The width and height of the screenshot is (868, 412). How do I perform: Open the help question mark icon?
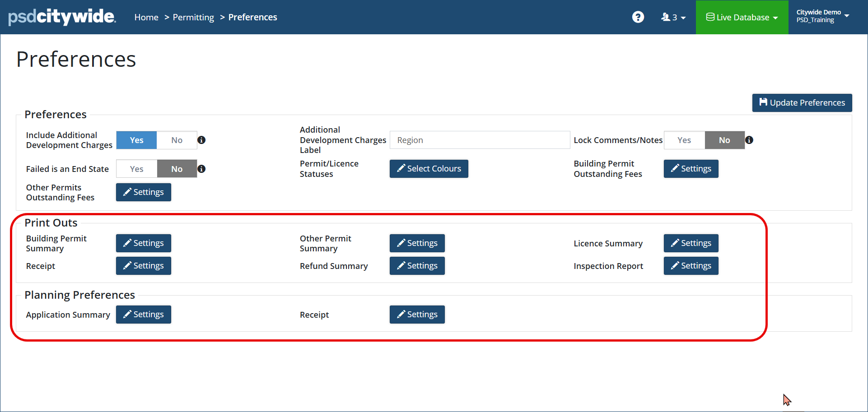coord(638,17)
